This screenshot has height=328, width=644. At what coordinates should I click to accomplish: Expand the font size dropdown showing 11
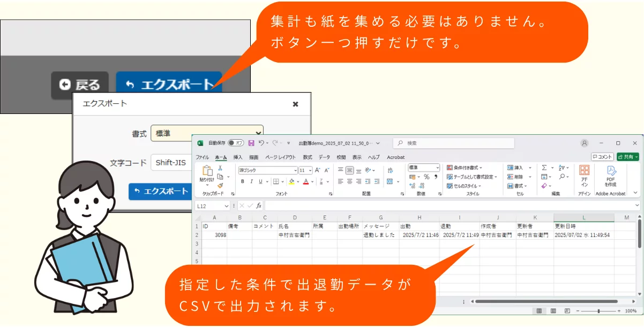click(310, 170)
